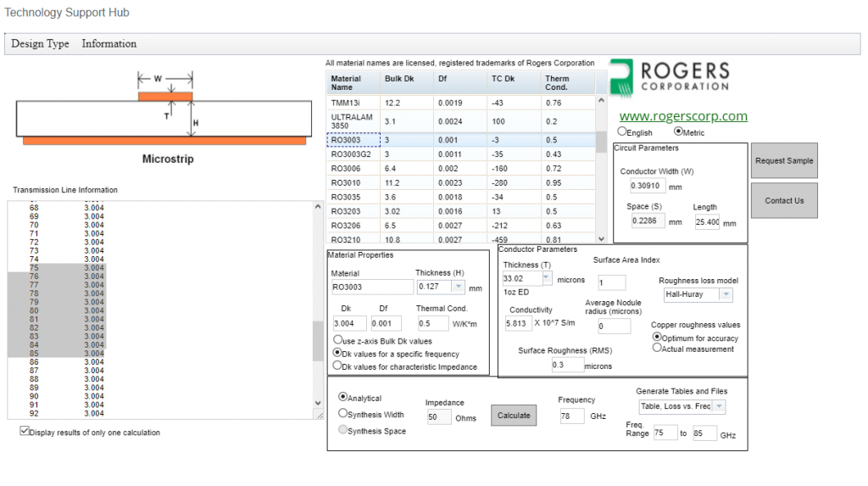868x486 pixels.
Task: Click the Material Name column header
Action: 353,83
